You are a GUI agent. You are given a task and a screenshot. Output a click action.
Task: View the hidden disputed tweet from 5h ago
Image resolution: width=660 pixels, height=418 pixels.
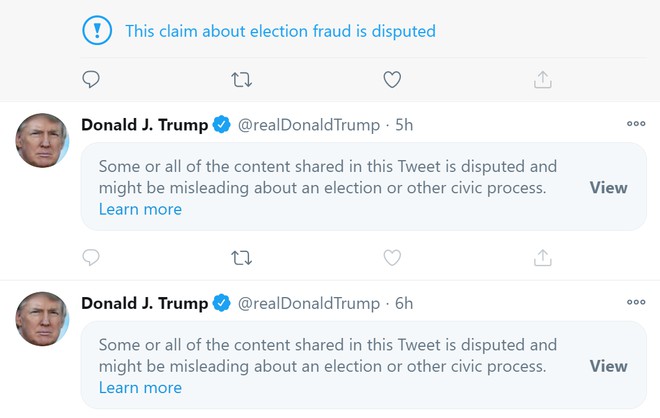click(608, 188)
